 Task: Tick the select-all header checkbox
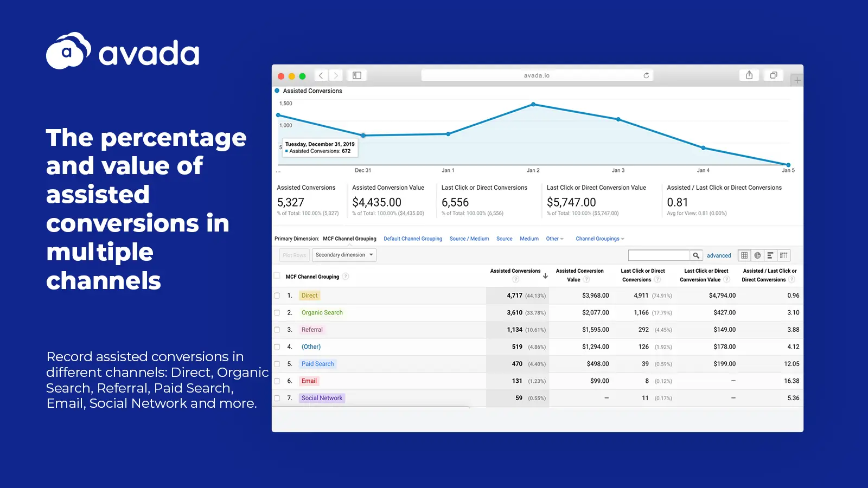277,275
